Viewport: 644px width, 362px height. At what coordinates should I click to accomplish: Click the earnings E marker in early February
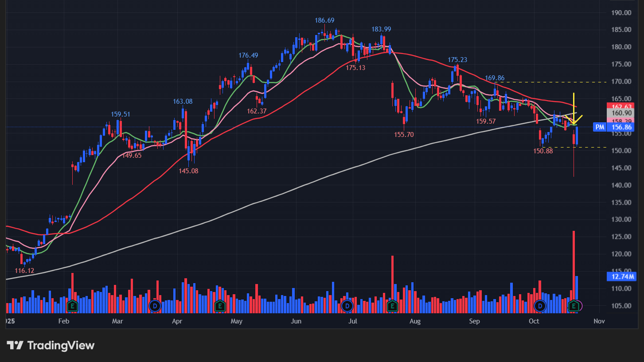pyautogui.click(x=72, y=306)
